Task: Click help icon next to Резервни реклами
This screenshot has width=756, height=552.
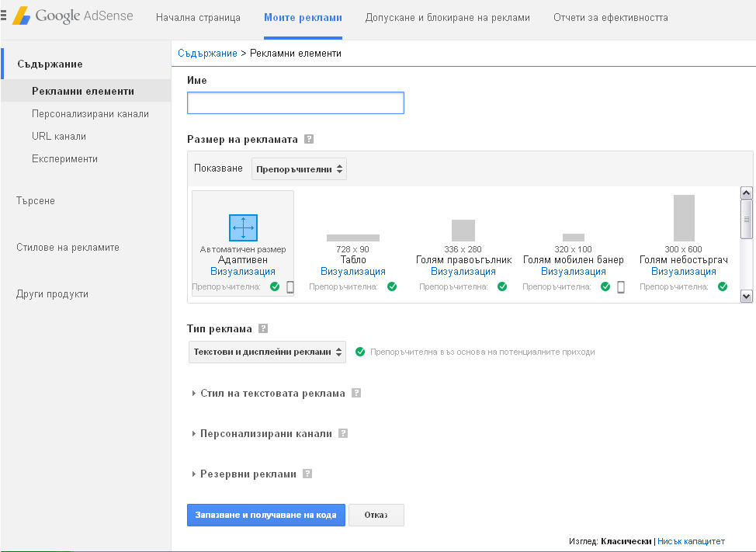Action: point(307,474)
